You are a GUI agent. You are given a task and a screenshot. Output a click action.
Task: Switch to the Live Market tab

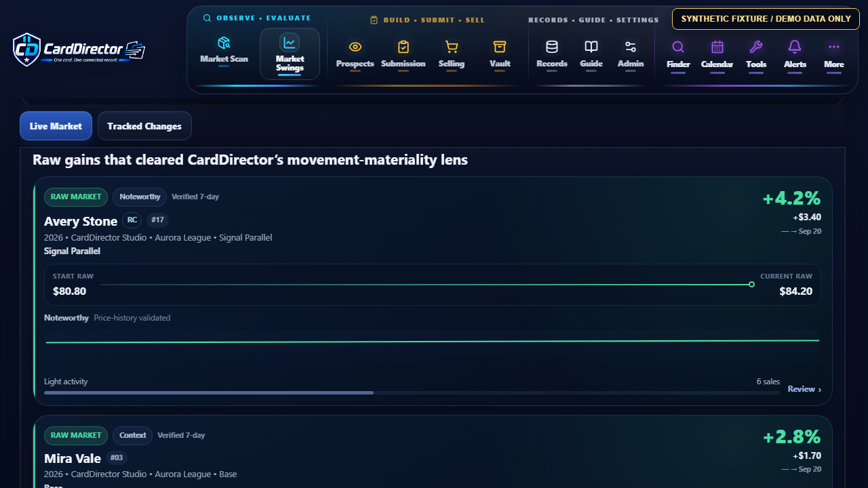(56, 126)
